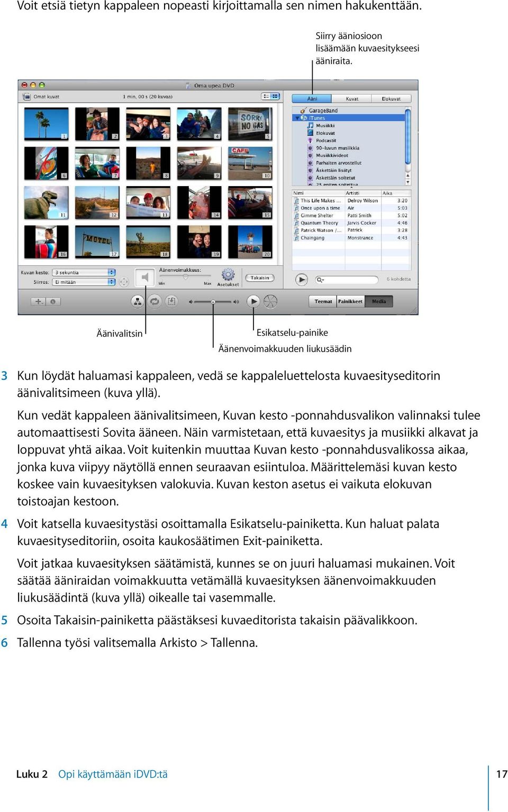
Task: Toggle the loop motion button
Action: tap(155, 301)
